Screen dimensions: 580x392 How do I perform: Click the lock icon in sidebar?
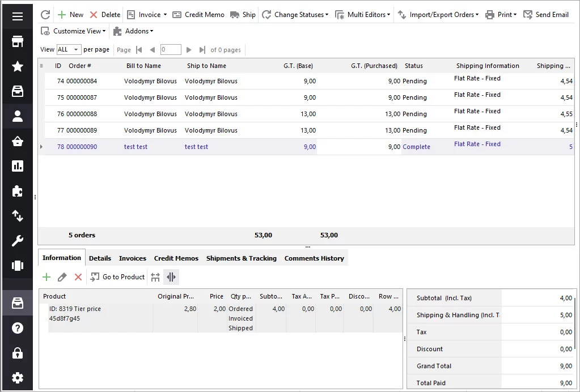click(18, 353)
